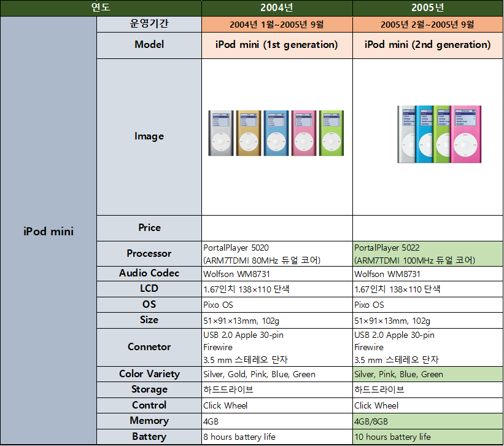This screenshot has width=504, height=446.
Task: Click 'Wolfson WM8731' cell under 2004년
Action: 277,273
